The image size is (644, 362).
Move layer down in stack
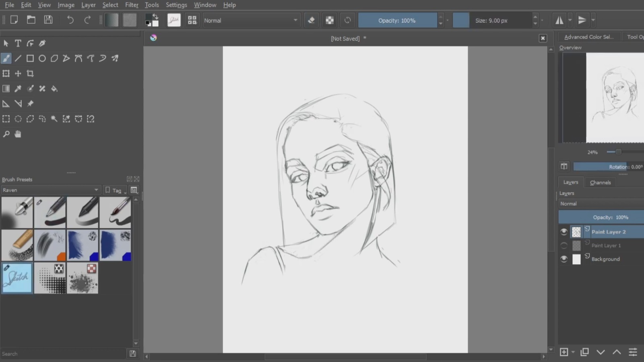(601, 352)
